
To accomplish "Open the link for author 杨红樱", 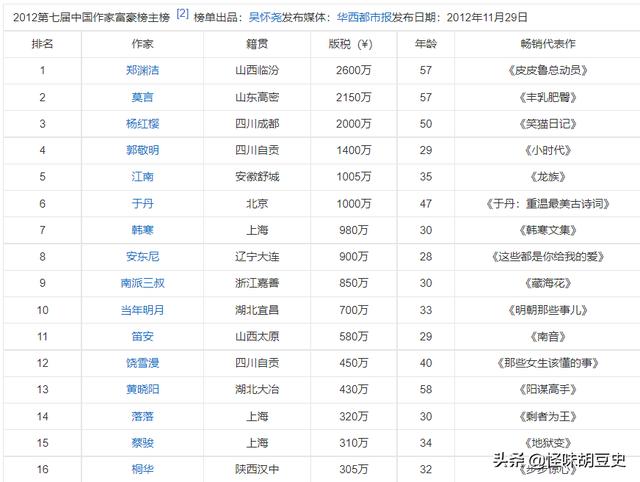I will click(x=142, y=124).
